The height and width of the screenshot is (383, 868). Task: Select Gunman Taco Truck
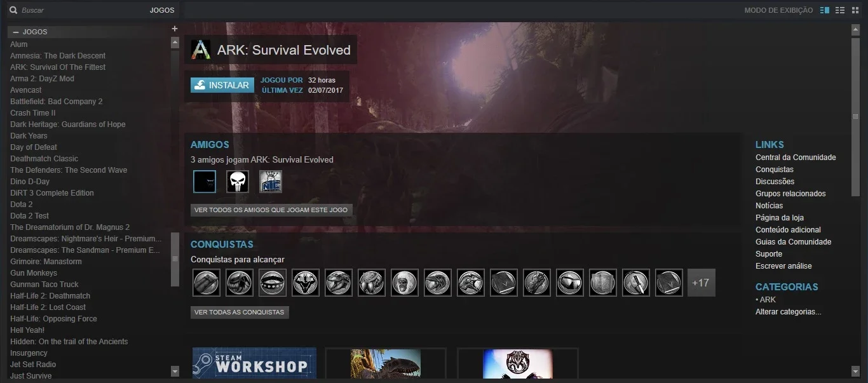click(44, 285)
